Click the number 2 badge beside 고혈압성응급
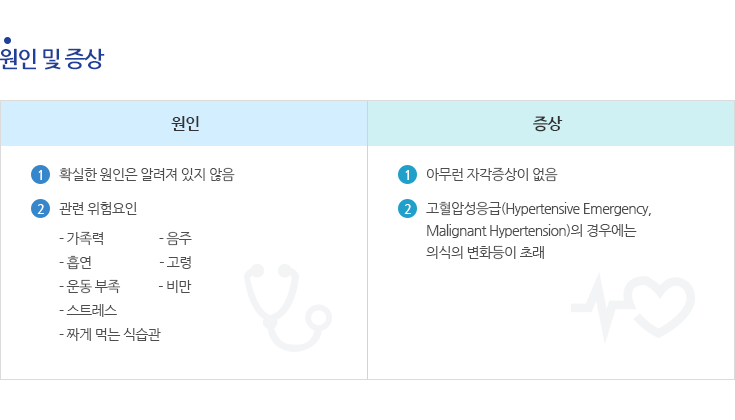This screenshot has width=735, height=420. (x=407, y=209)
